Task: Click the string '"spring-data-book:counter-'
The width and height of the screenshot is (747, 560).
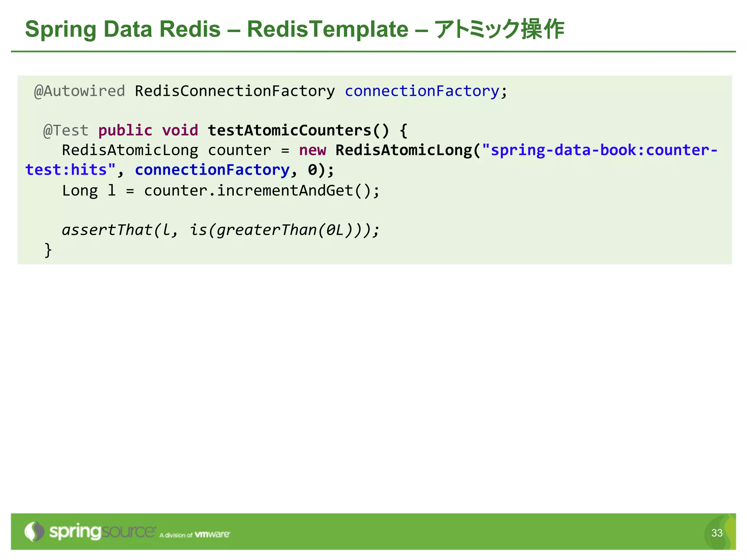Action: coord(600,150)
